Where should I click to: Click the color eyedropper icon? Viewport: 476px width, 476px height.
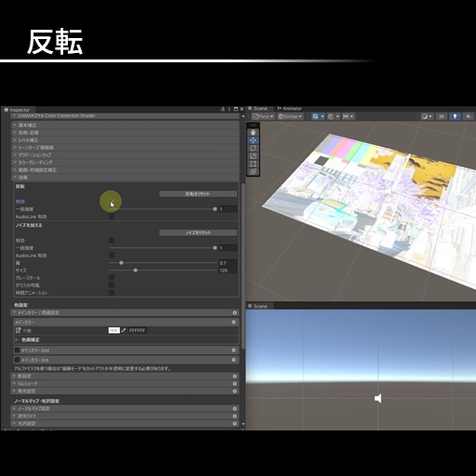[x=124, y=331]
